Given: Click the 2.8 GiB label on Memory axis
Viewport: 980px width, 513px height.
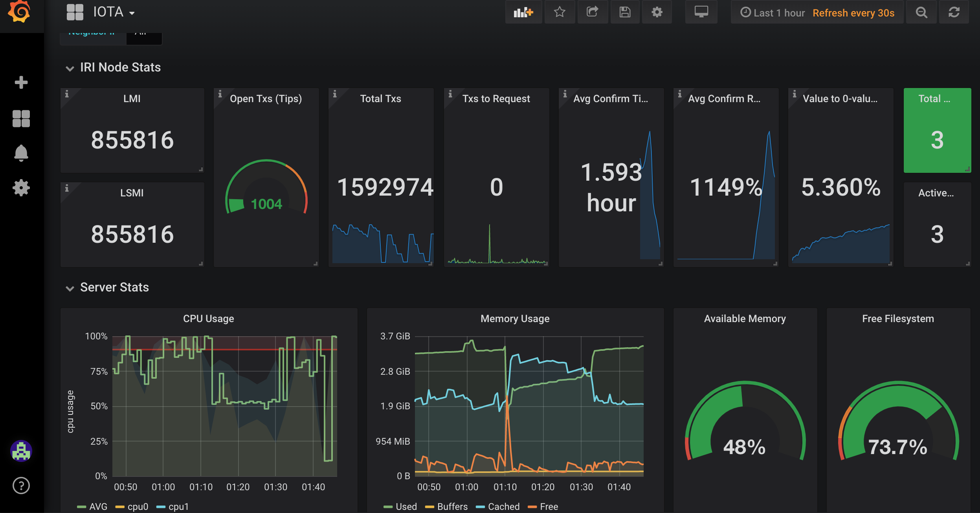Looking at the screenshot, I should (395, 372).
